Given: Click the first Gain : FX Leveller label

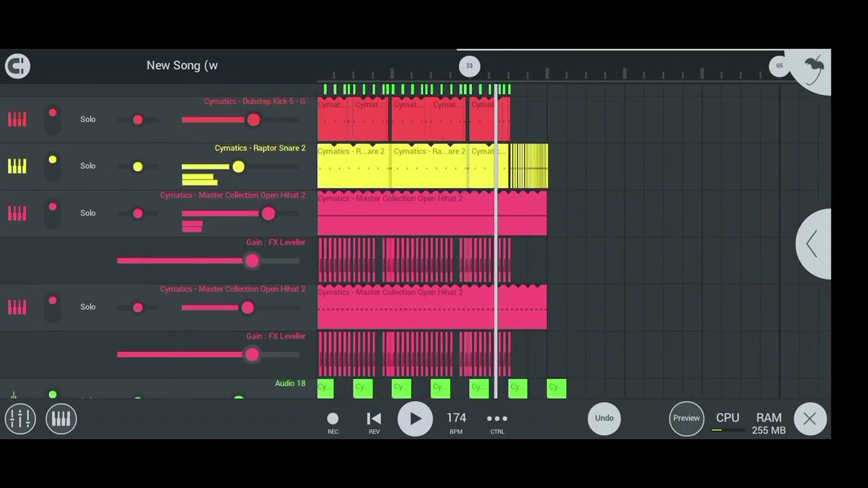Looking at the screenshot, I should 276,243.
